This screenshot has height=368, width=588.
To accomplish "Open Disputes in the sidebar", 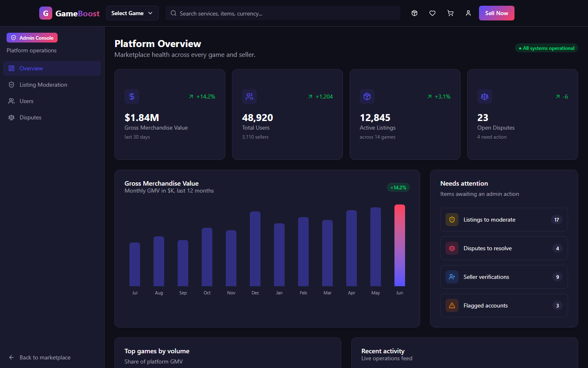I will [52, 117].
